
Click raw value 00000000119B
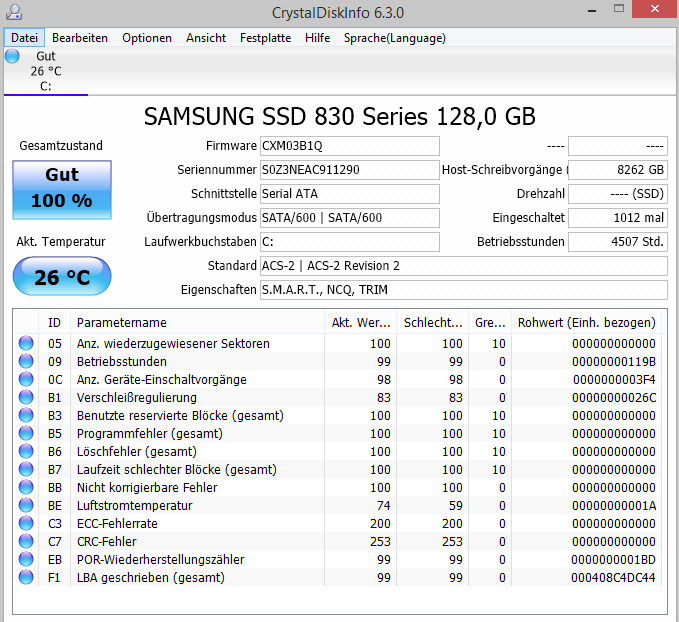click(x=614, y=362)
